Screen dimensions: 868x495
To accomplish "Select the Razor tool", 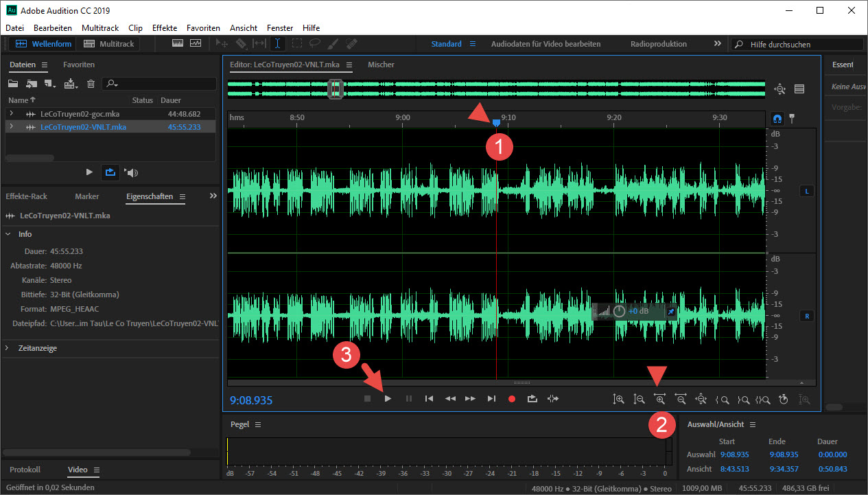I will [241, 43].
